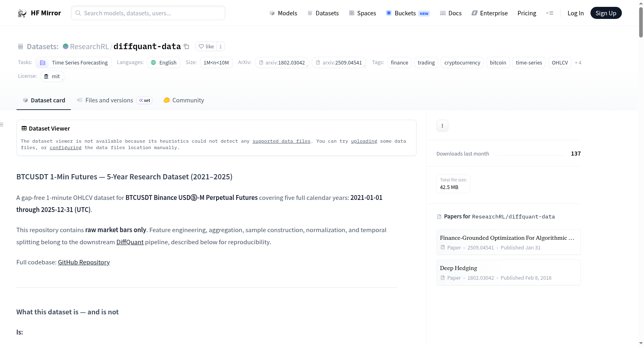The image size is (644, 347).
Task: Click the Downloads last month count 137
Action: tap(576, 154)
